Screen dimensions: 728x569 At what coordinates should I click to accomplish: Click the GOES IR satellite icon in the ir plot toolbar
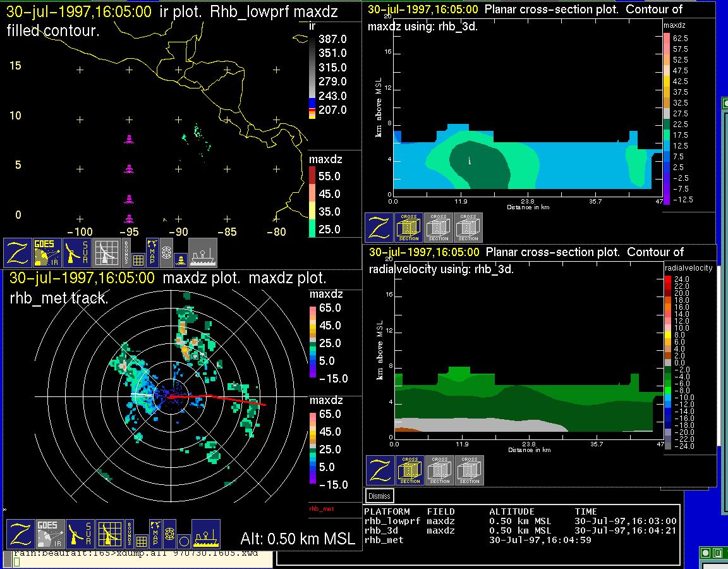48,253
